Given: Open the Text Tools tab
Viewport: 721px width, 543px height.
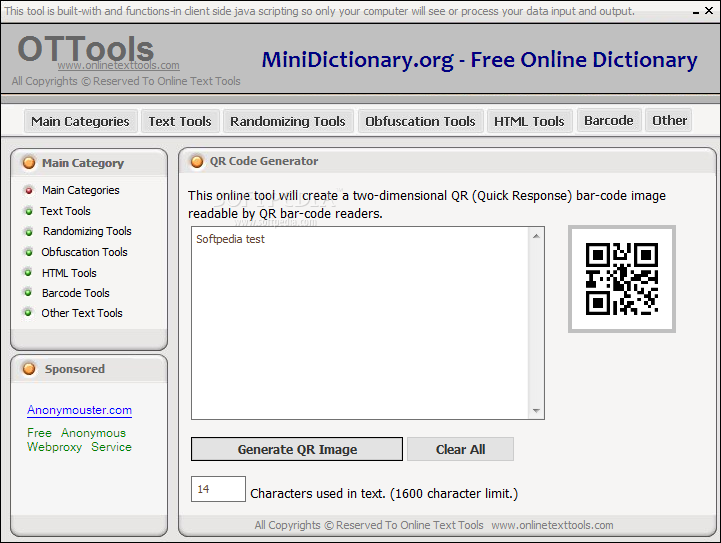Looking at the screenshot, I should click(x=180, y=121).
